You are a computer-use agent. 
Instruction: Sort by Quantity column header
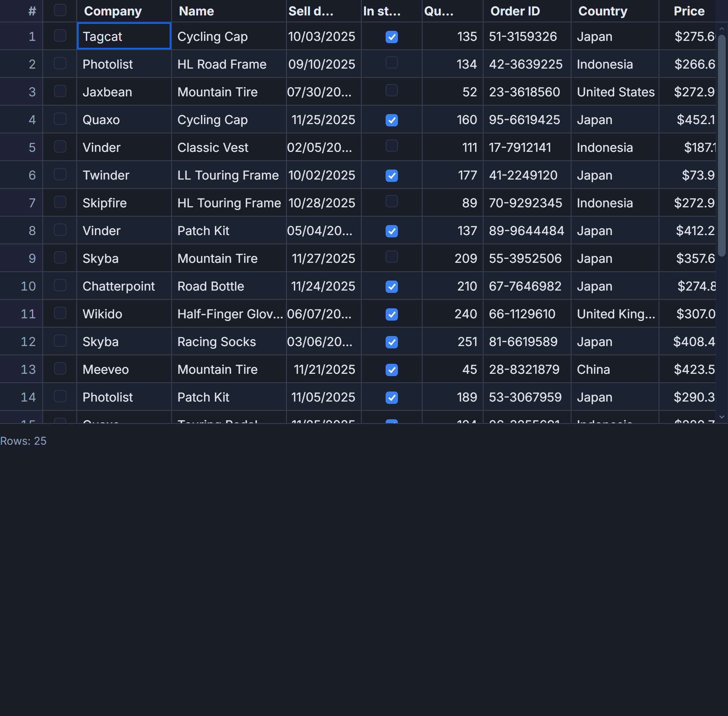pos(453,11)
